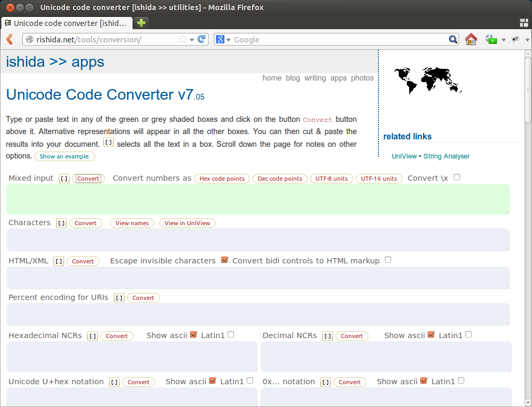Select all text in Percent encoding box
Screen dimensions: 532x407
coord(119,298)
